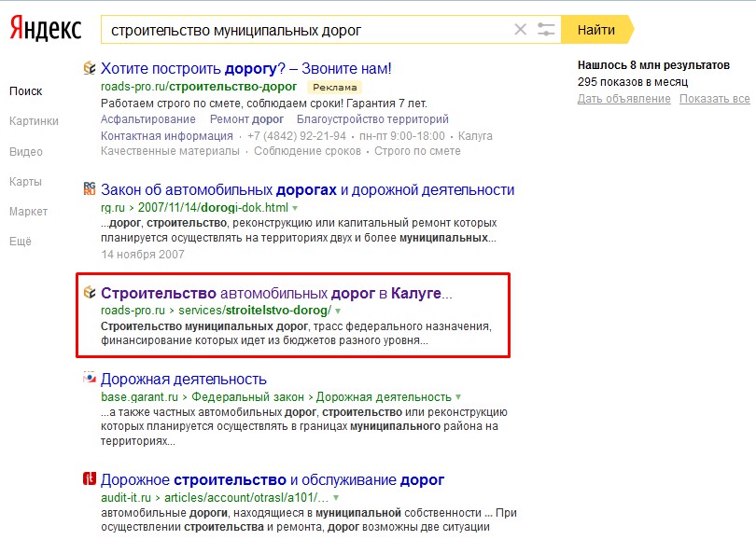Expand options arrow next to rg.ru URL
Screen dimensions: 756x540
click(295, 208)
